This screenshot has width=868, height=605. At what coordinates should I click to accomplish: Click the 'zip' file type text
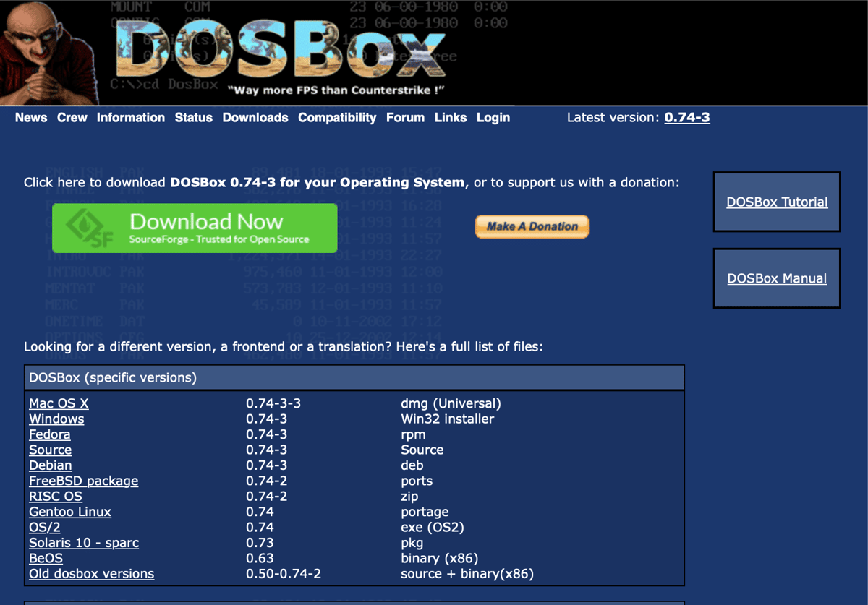(409, 497)
